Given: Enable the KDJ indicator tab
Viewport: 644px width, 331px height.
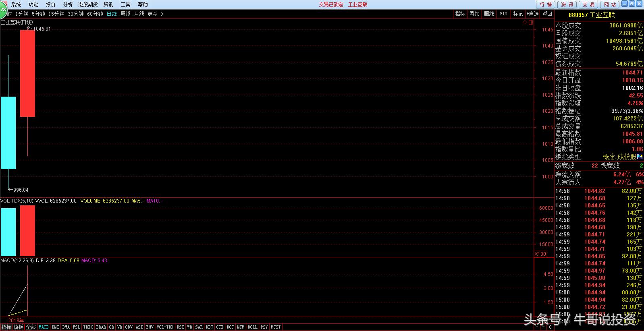Looking at the screenshot, I should [x=209, y=327].
